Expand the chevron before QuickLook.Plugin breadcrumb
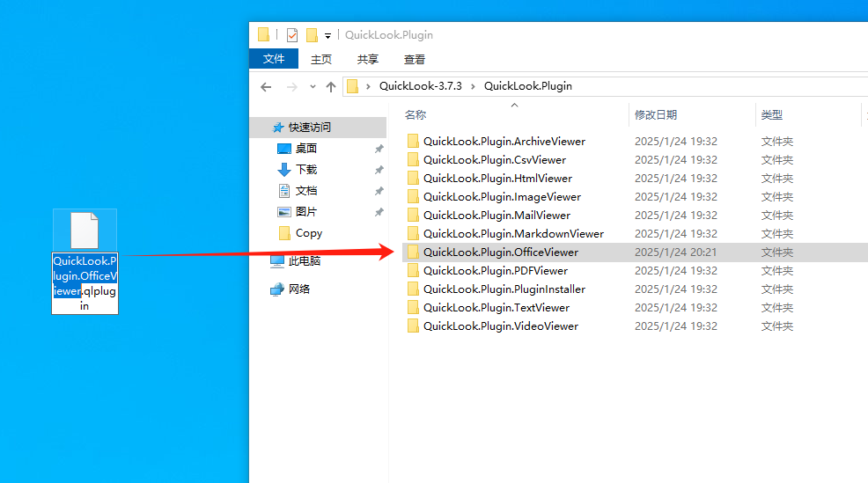The width and height of the screenshot is (868, 483). pos(473,86)
